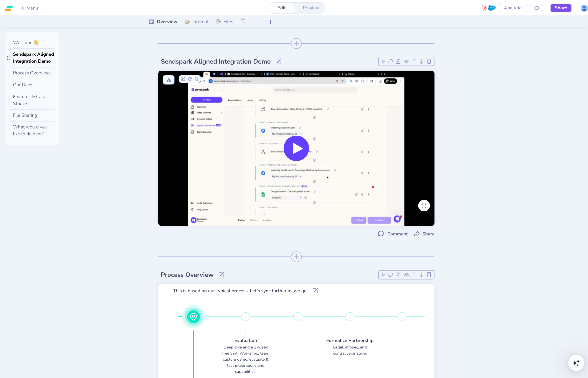Insert section above Sendspark demo with plus circle
The image size is (588, 378).
tap(296, 43)
